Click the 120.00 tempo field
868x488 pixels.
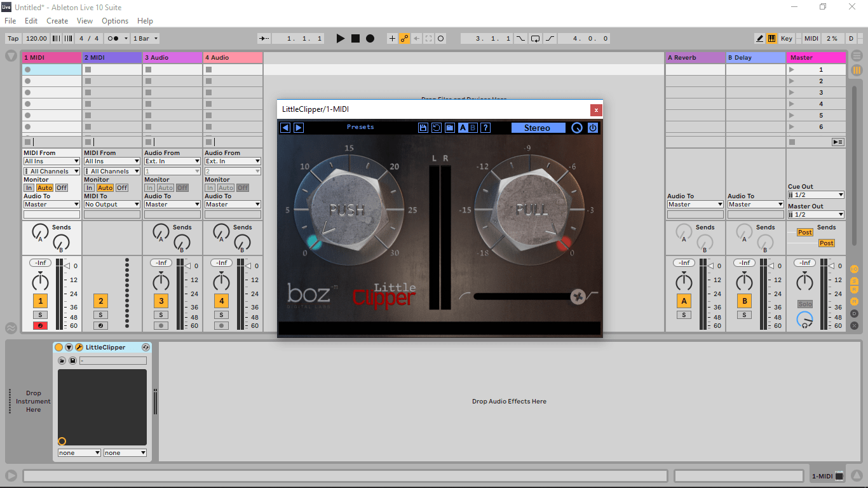pos(36,39)
